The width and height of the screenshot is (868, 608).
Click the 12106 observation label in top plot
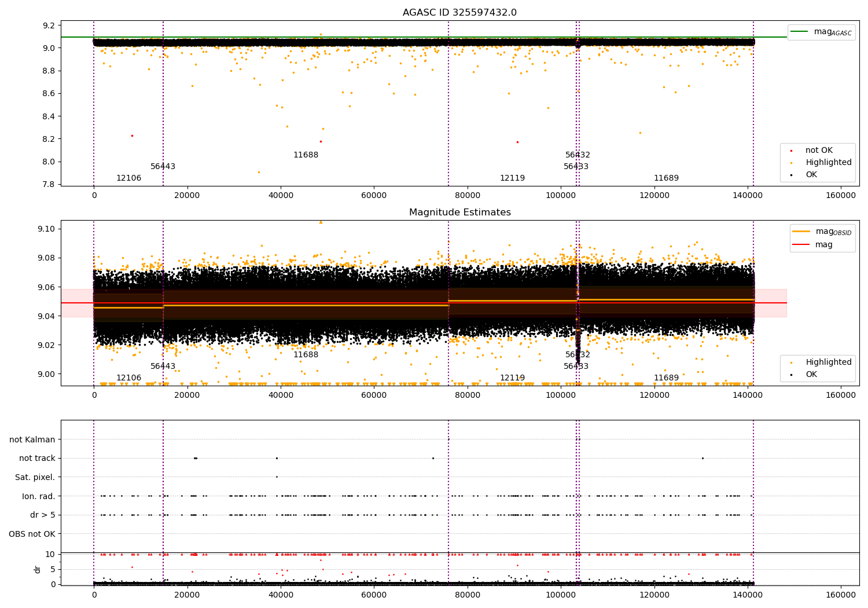pos(128,178)
